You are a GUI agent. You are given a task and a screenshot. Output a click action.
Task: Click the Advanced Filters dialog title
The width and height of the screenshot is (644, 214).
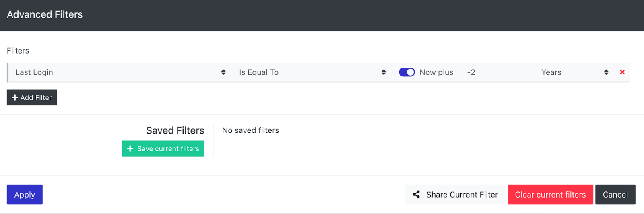[x=45, y=15]
